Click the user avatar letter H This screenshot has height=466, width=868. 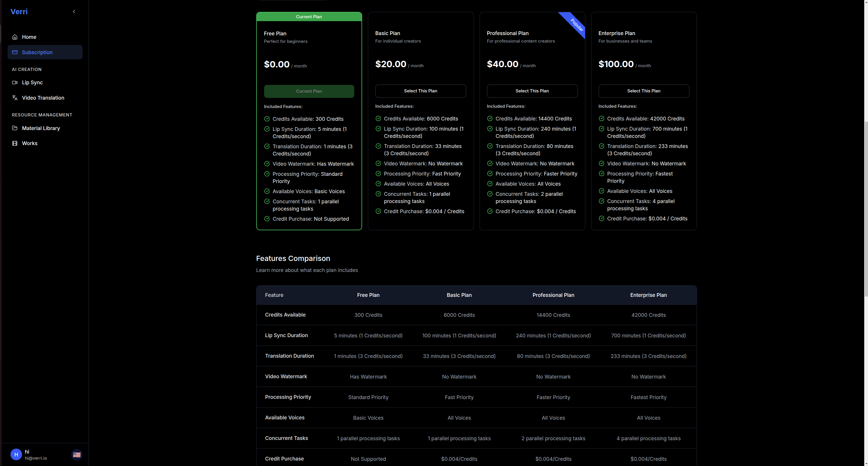[x=16, y=454]
